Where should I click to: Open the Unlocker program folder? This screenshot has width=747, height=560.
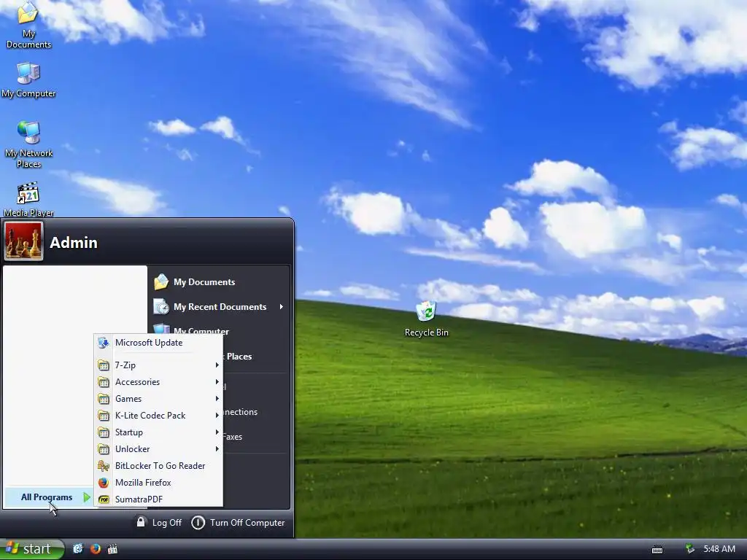[158, 448]
